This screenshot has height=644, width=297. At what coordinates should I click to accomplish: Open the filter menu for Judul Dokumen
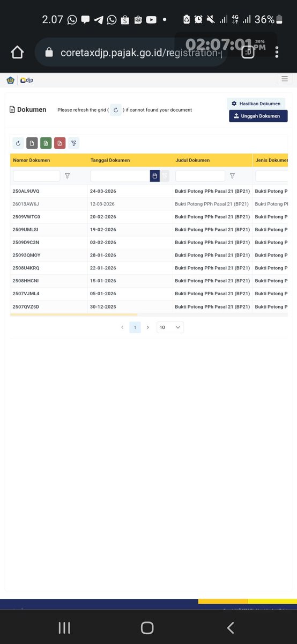coord(232,176)
